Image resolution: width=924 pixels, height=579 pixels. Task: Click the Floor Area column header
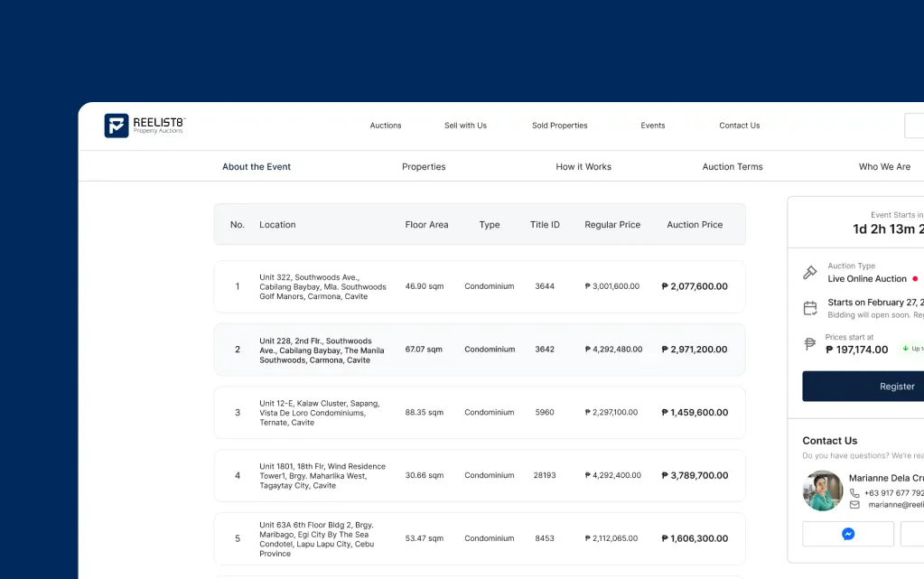(x=426, y=225)
